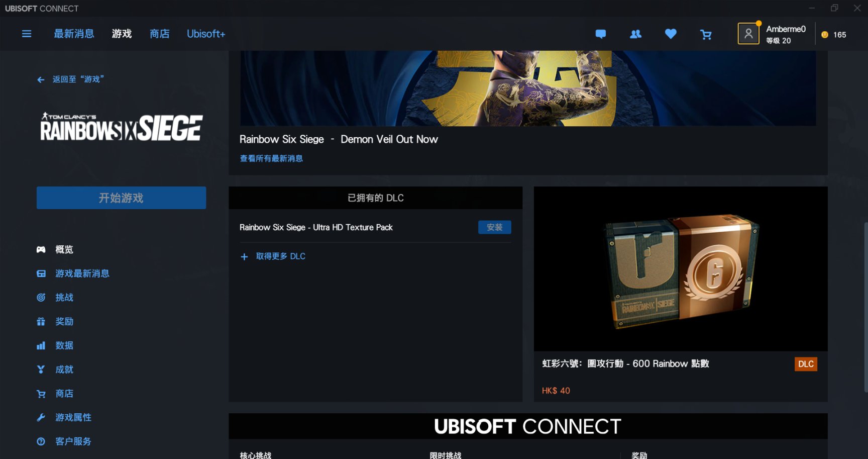Click the orange DLC badge
The width and height of the screenshot is (868, 459).
click(x=806, y=364)
